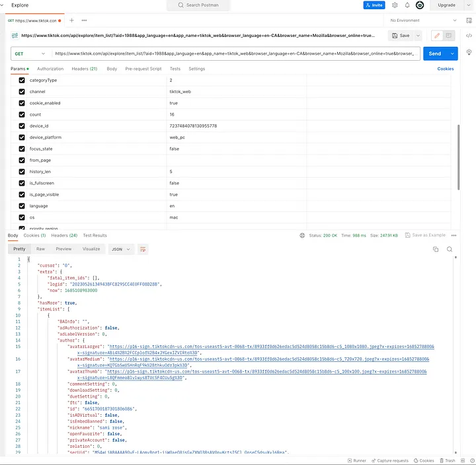Open the user avatar menu

[420, 5]
